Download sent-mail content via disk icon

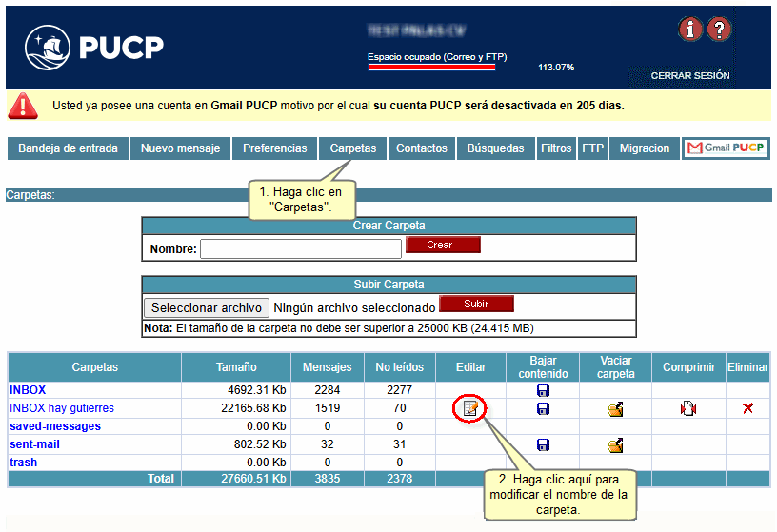[543, 444]
